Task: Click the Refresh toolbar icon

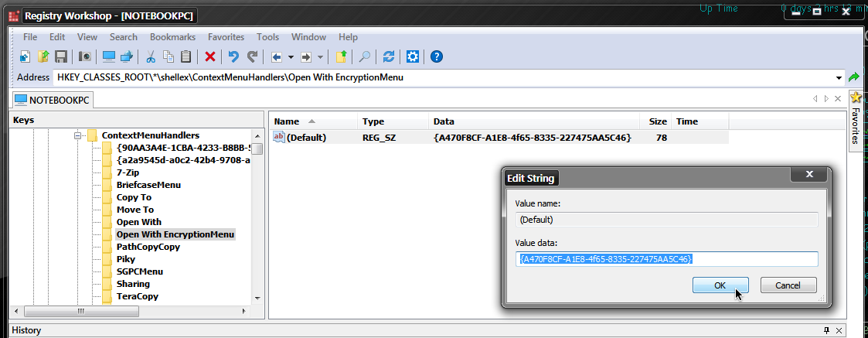Action: pos(389,56)
